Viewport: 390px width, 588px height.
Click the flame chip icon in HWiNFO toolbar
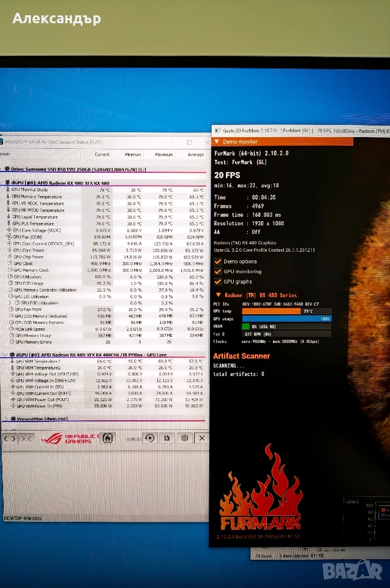[108, 437]
